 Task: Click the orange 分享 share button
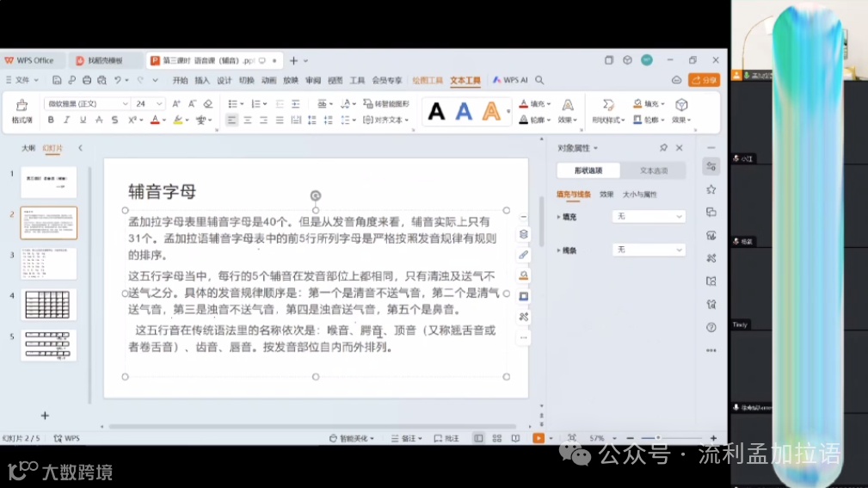coord(705,80)
